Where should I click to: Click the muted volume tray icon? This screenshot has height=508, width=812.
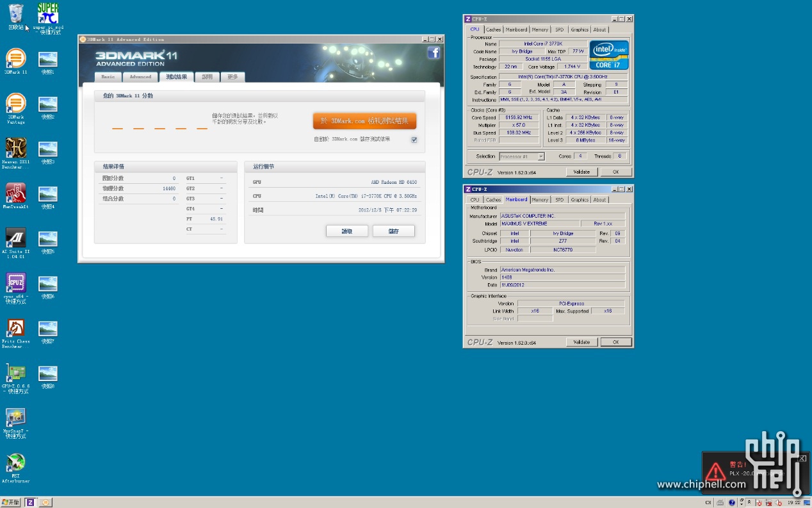778,502
